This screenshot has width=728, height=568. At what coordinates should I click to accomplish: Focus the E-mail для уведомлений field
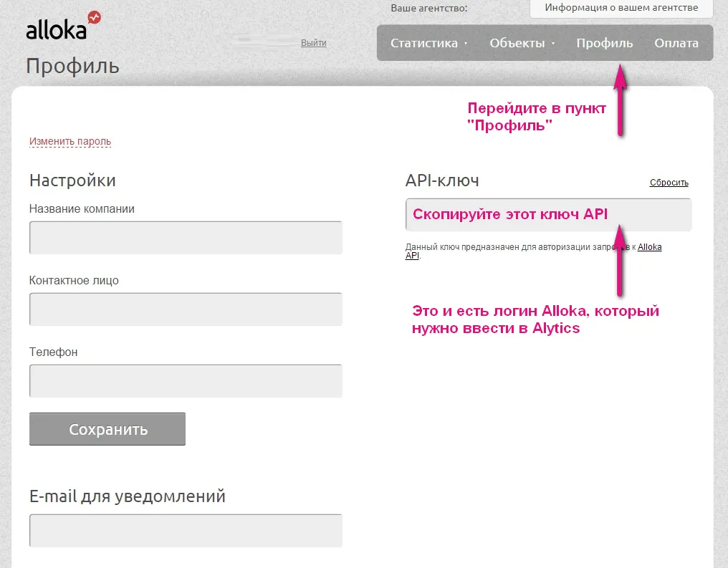(186, 531)
